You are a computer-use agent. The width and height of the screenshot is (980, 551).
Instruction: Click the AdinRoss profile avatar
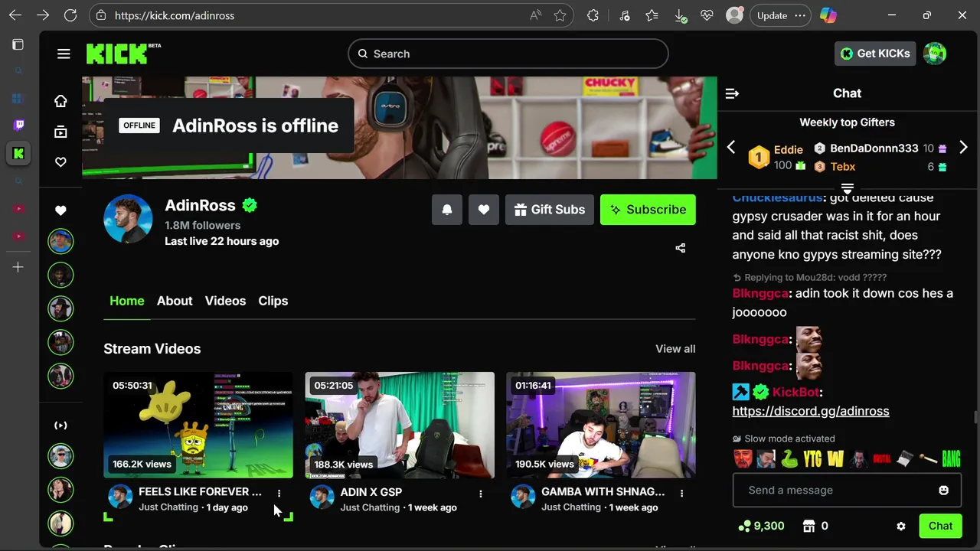(x=128, y=219)
